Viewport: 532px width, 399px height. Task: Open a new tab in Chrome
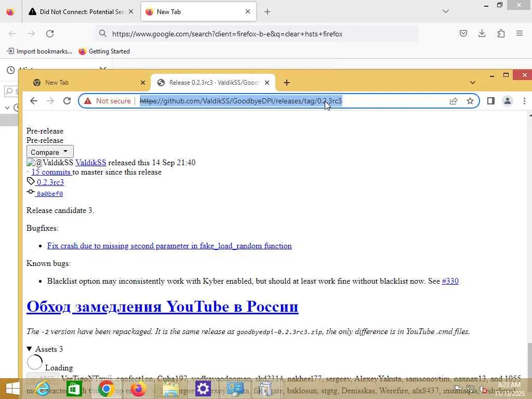coord(287,83)
